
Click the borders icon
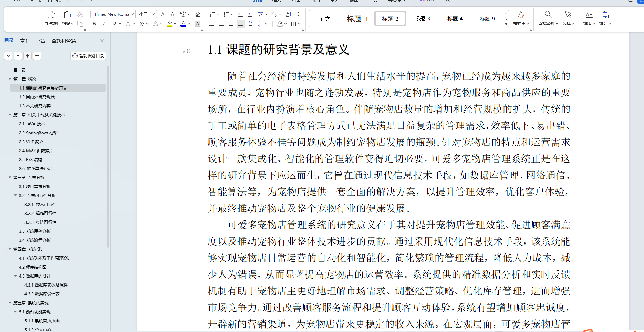[294, 24]
